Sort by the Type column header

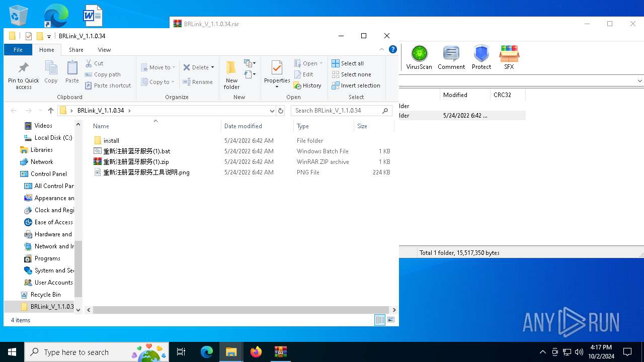324,126
